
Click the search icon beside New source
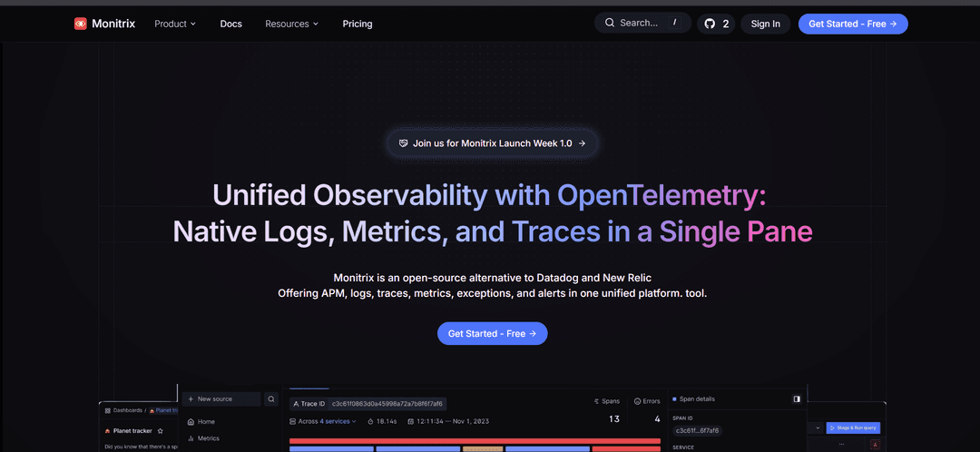271,398
